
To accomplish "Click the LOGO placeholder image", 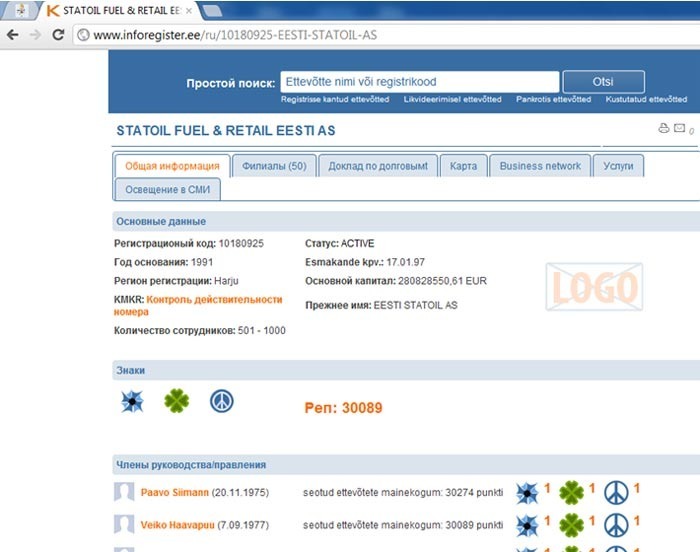I will (594, 287).
